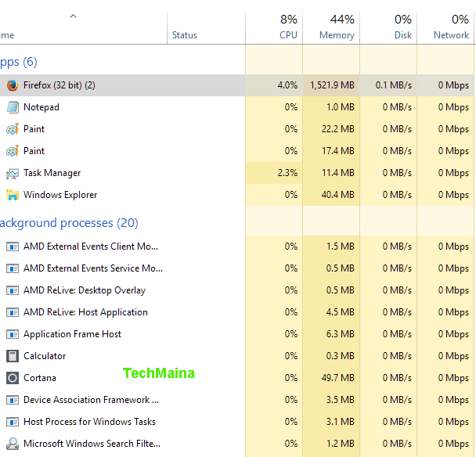Click the AMD External Events Service icon

click(x=13, y=268)
